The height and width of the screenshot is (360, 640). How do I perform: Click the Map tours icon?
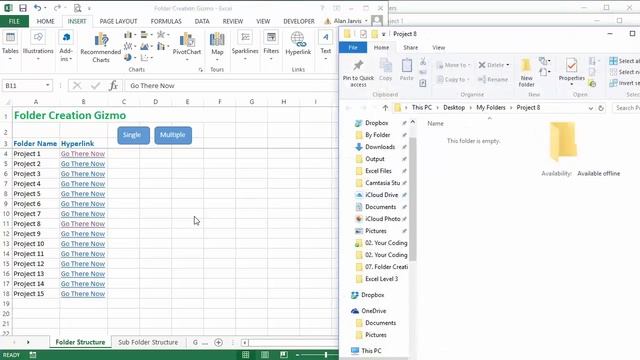click(217, 46)
